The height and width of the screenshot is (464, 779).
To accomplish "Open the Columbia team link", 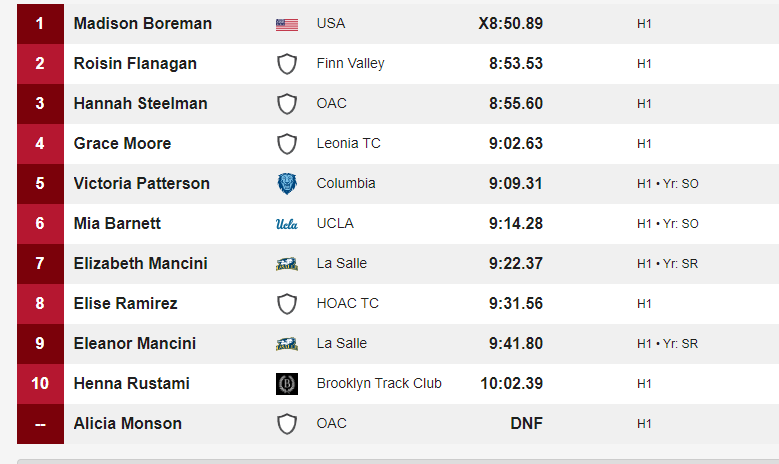I will click(x=346, y=183).
